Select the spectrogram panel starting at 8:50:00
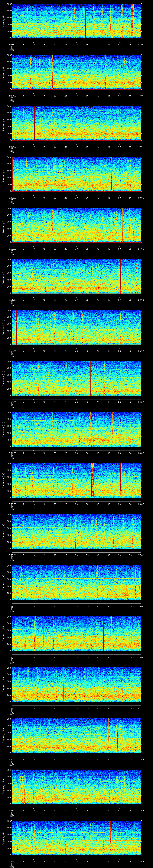153x868 pixels. coord(77,225)
